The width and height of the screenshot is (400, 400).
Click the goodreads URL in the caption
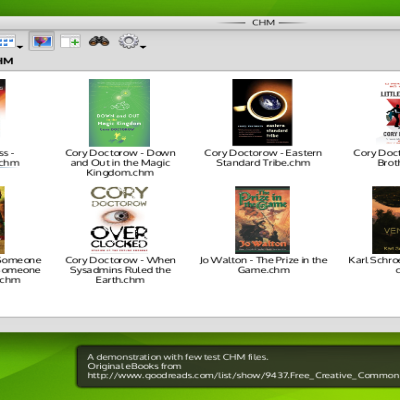[x=243, y=375]
